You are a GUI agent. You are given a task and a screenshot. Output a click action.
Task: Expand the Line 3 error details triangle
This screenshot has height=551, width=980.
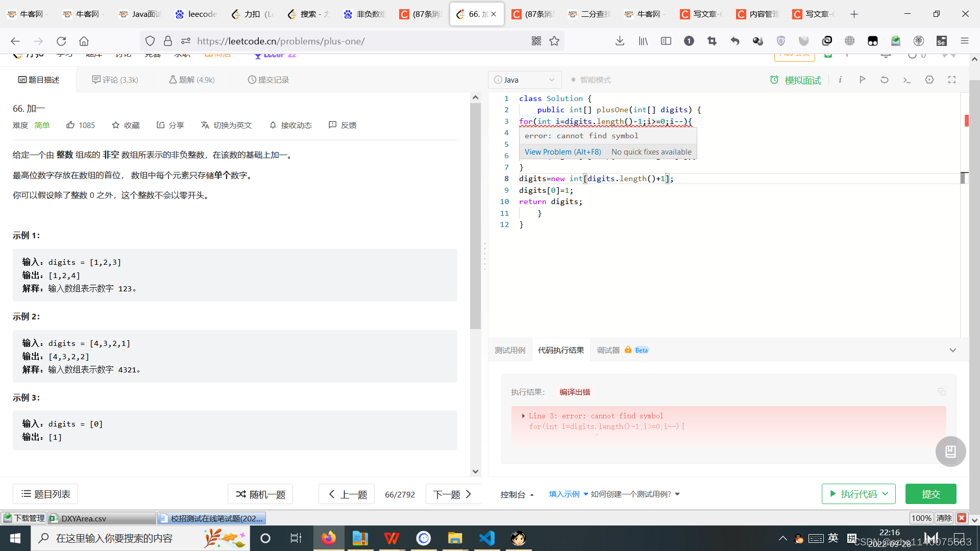[x=523, y=416]
